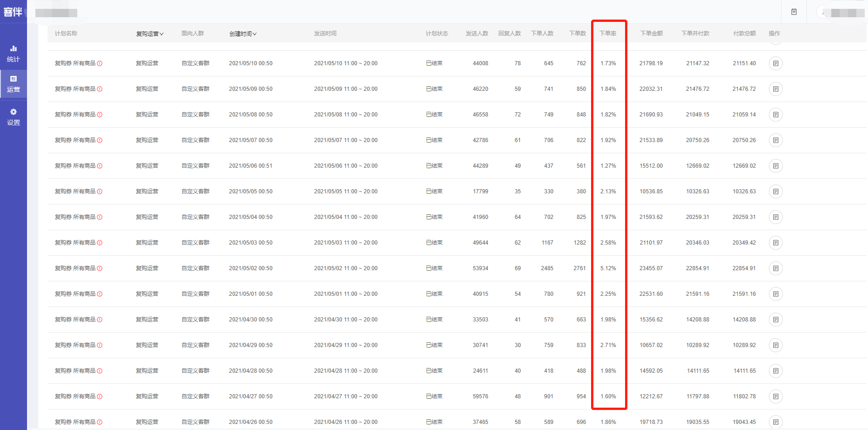
Task: Select creation time 2021/04/28 00:50
Action: tap(251, 371)
